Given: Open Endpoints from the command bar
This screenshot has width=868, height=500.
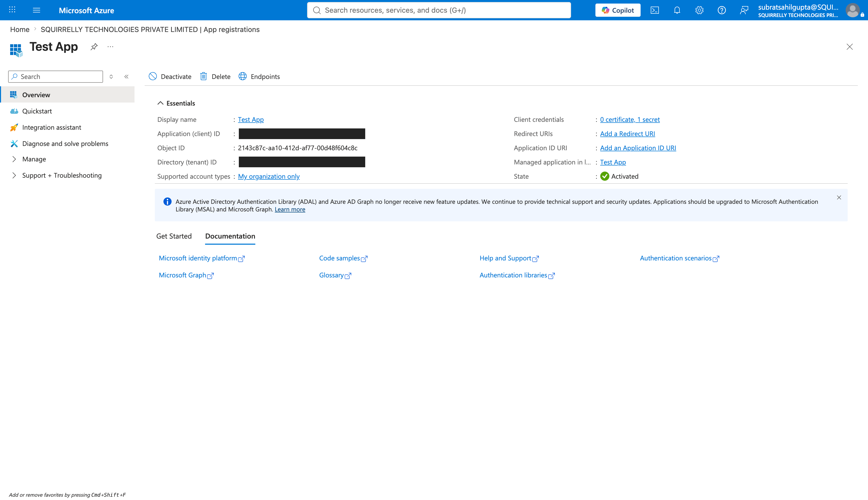Looking at the screenshot, I should pos(259,76).
